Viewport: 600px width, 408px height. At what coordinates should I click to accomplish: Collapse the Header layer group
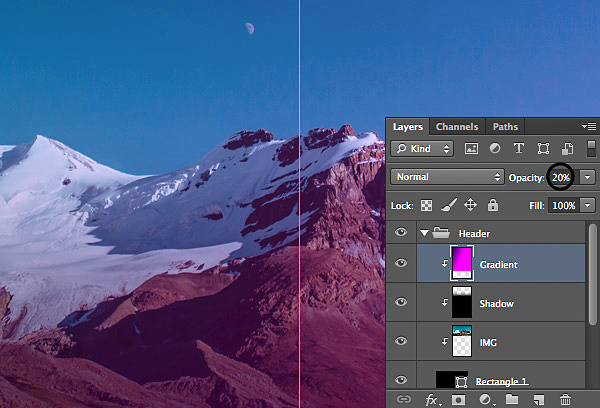tap(424, 233)
